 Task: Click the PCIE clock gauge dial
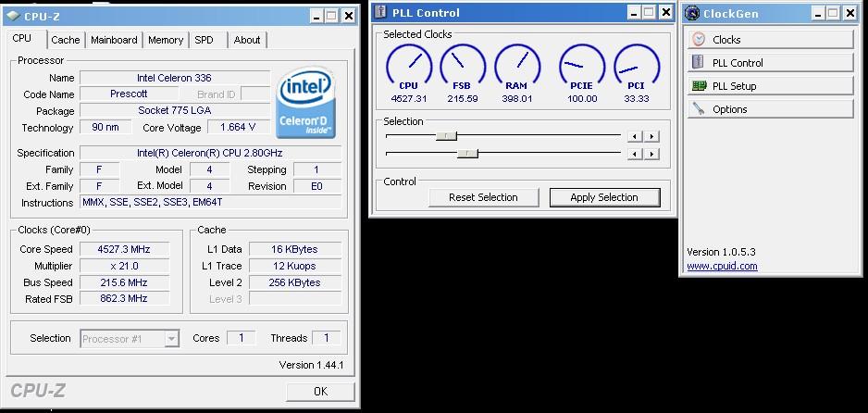[582, 65]
